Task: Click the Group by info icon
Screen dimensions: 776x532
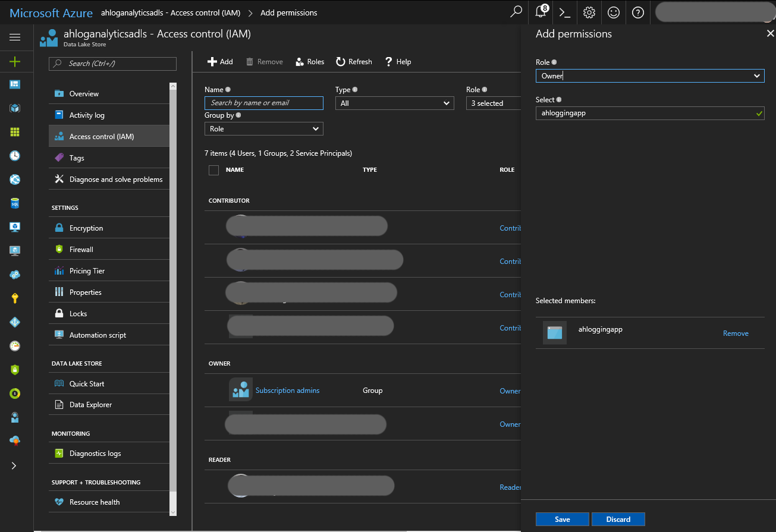Action: pos(238,115)
